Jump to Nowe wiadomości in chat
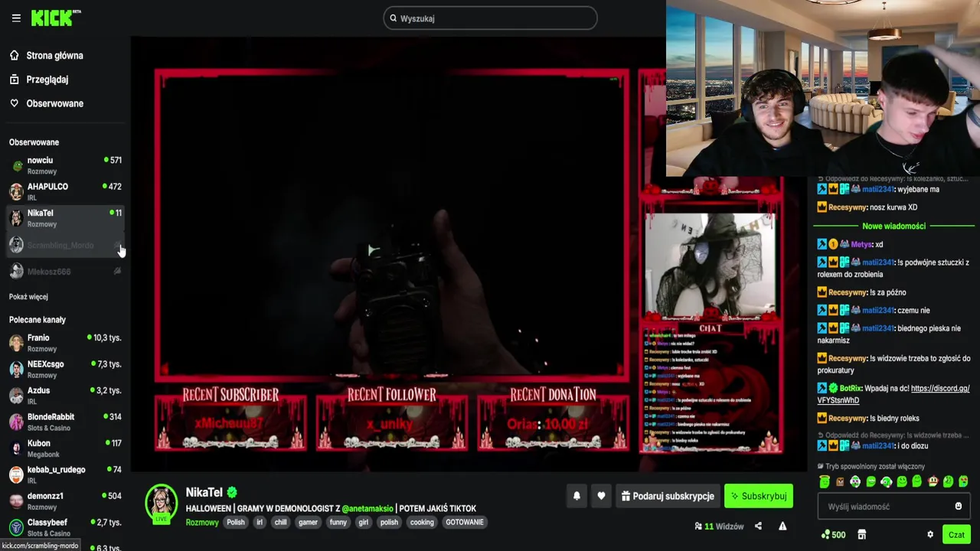This screenshot has width=980, height=551. pos(893,226)
